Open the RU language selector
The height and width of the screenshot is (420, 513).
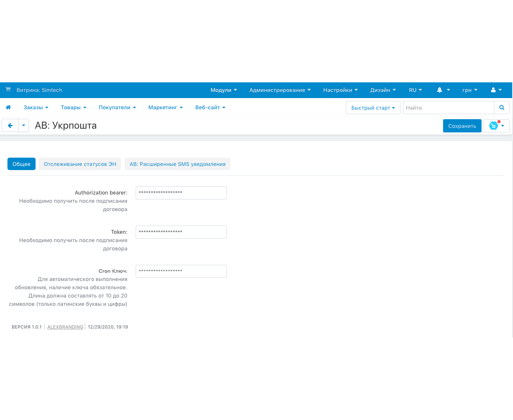tap(415, 90)
